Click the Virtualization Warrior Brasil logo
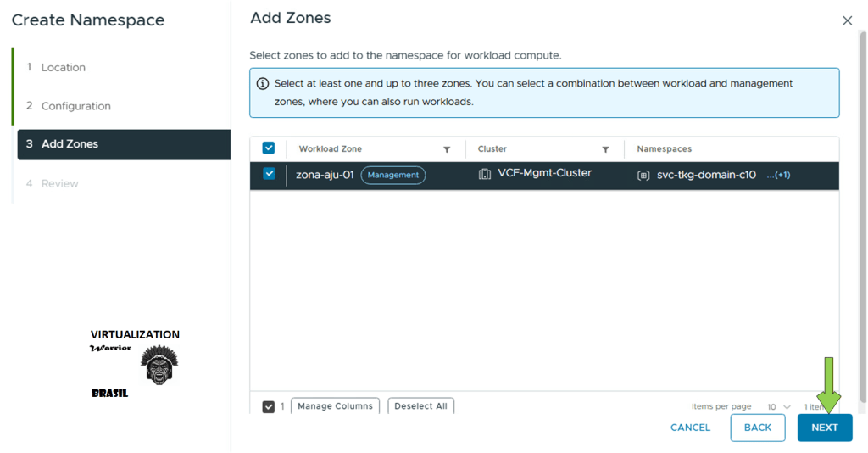The width and height of the screenshot is (868, 453). (x=136, y=362)
